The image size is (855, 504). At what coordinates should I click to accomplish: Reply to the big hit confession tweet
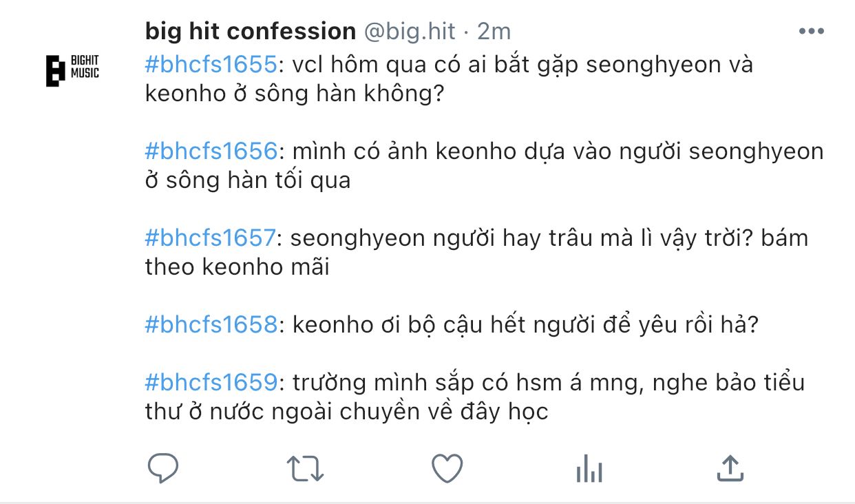coord(163,469)
